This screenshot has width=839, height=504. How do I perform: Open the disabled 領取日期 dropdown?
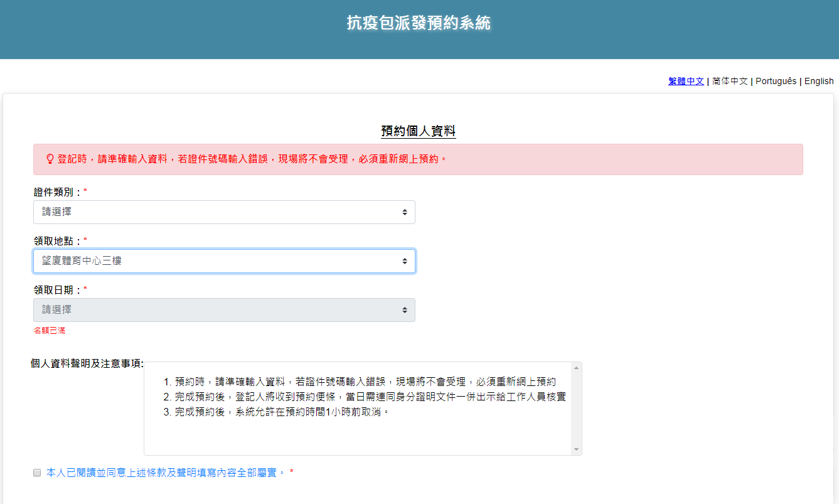point(224,310)
